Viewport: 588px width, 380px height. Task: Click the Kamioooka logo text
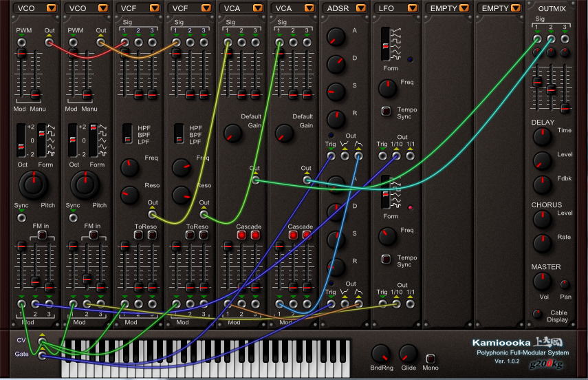coord(501,342)
